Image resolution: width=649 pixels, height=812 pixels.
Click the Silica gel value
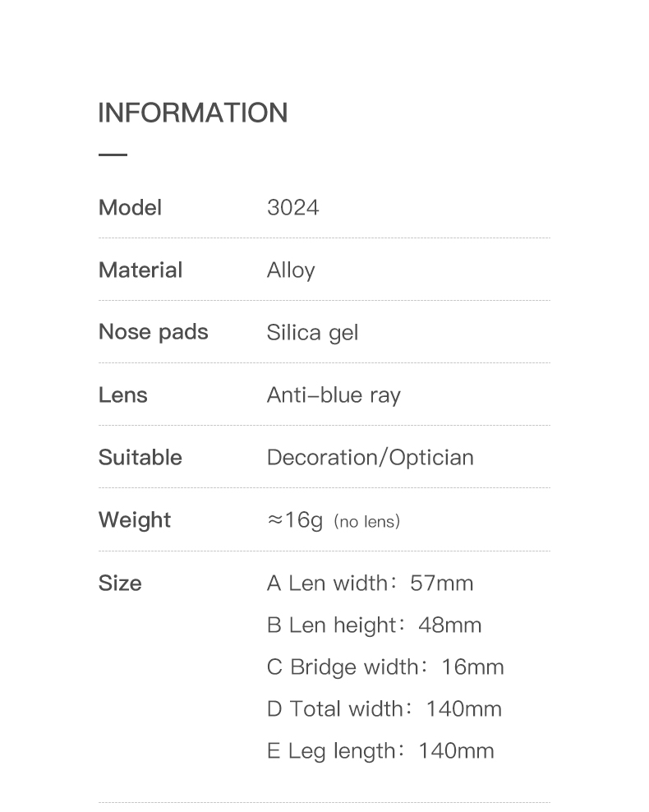(312, 333)
